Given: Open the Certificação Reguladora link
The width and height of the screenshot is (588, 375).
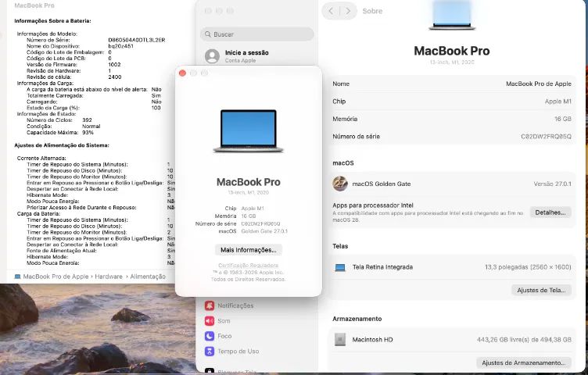Looking at the screenshot, I should click(248, 266).
